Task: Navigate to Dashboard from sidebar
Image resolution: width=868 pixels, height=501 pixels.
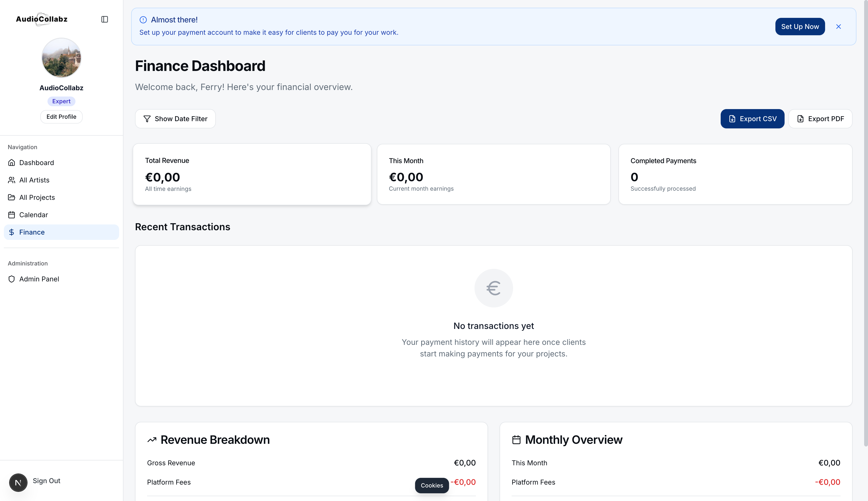Action: pyautogui.click(x=36, y=162)
